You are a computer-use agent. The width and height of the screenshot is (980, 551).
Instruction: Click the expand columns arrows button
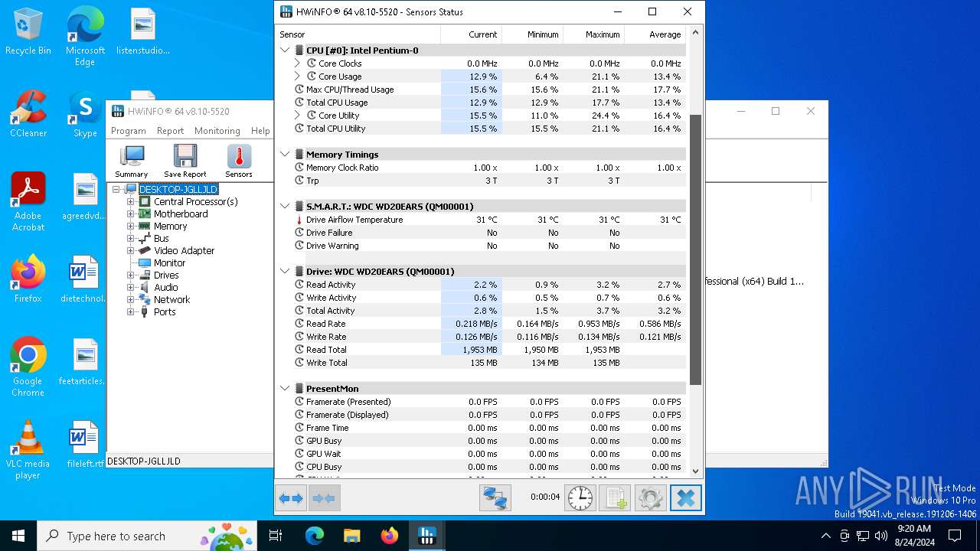(291, 498)
